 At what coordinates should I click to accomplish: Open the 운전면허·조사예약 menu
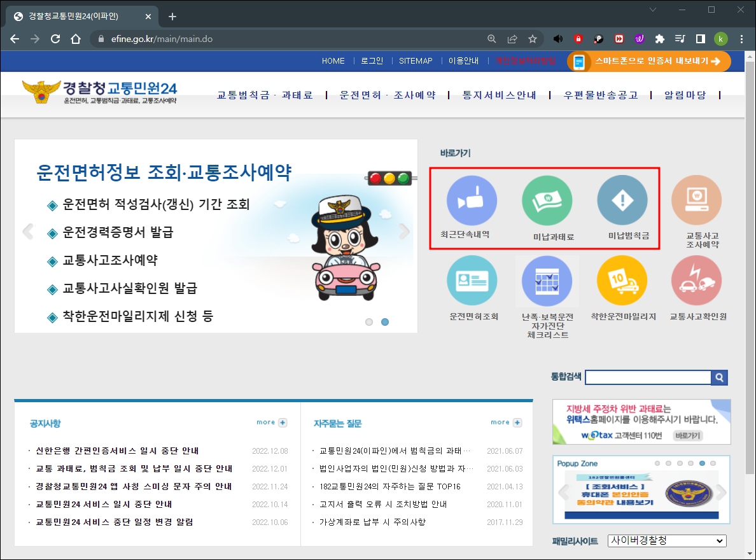coord(390,94)
